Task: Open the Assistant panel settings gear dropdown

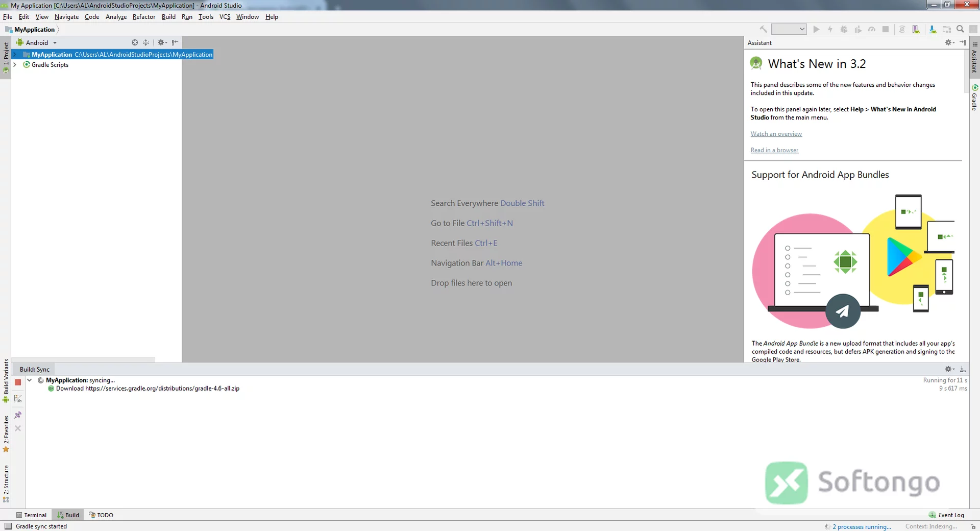Action: pos(949,42)
